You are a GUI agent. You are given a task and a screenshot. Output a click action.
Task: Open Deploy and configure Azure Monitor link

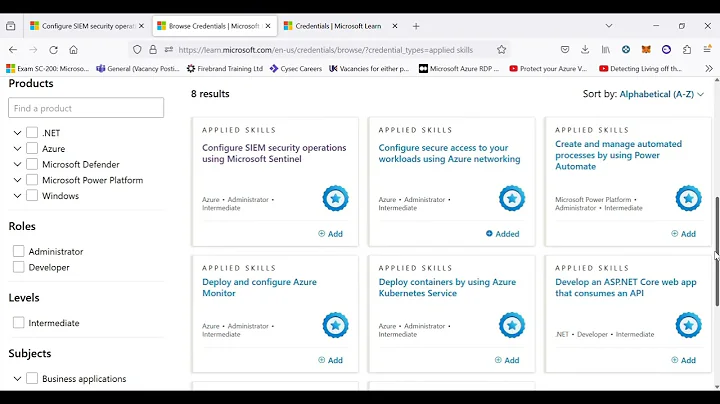coord(259,287)
